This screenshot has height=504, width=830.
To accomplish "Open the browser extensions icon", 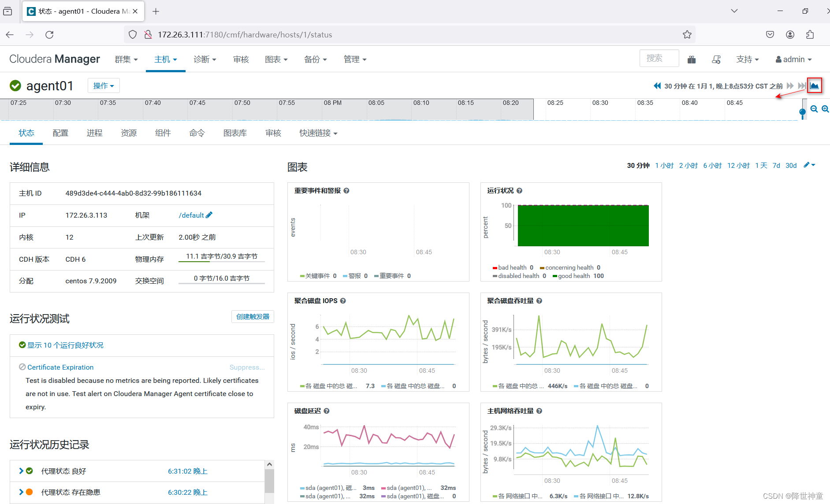I will (810, 34).
